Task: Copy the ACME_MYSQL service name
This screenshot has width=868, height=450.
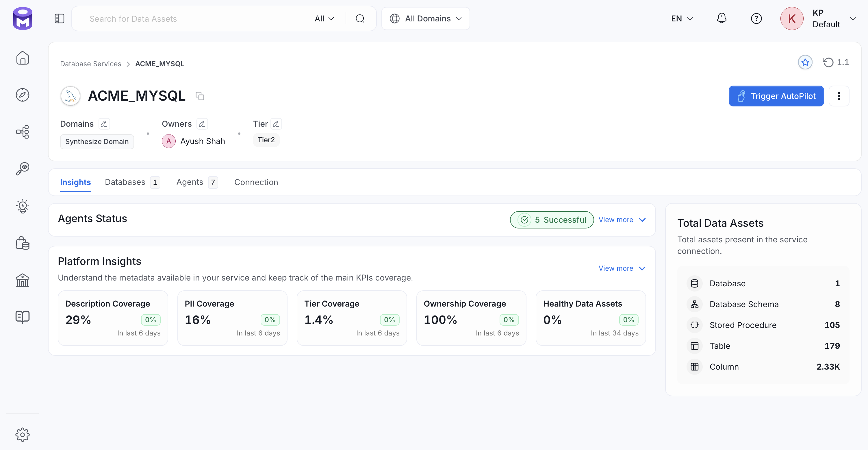Action: pyautogui.click(x=200, y=96)
